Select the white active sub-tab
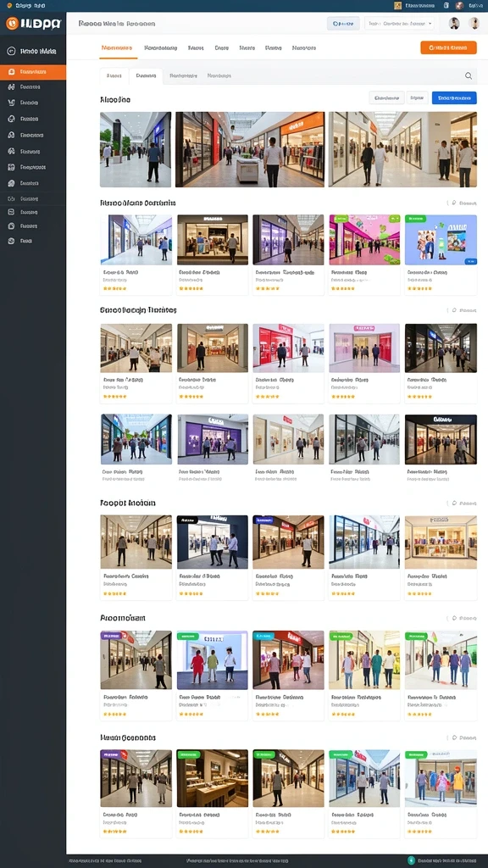Screen dimensions: 488x868 pyautogui.click(x=146, y=75)
